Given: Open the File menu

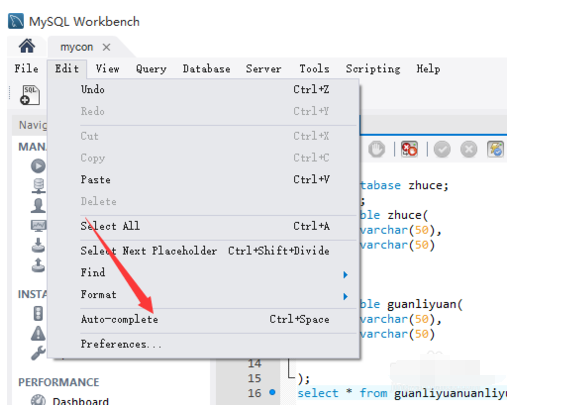Looking at the screenshot, I should (x=26, y=69).
